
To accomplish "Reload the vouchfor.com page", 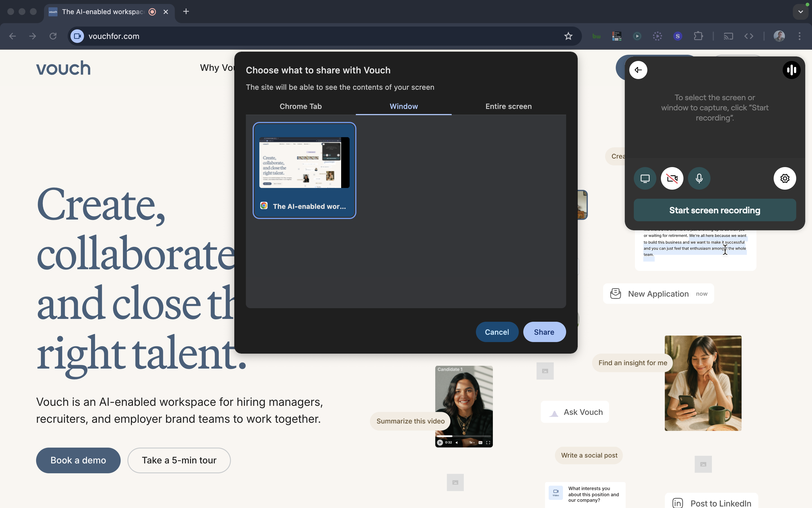I will pos(53,36).
